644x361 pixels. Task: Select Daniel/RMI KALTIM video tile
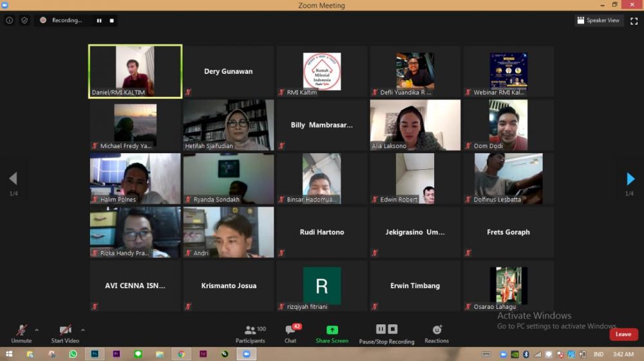[x=135, y=71]
